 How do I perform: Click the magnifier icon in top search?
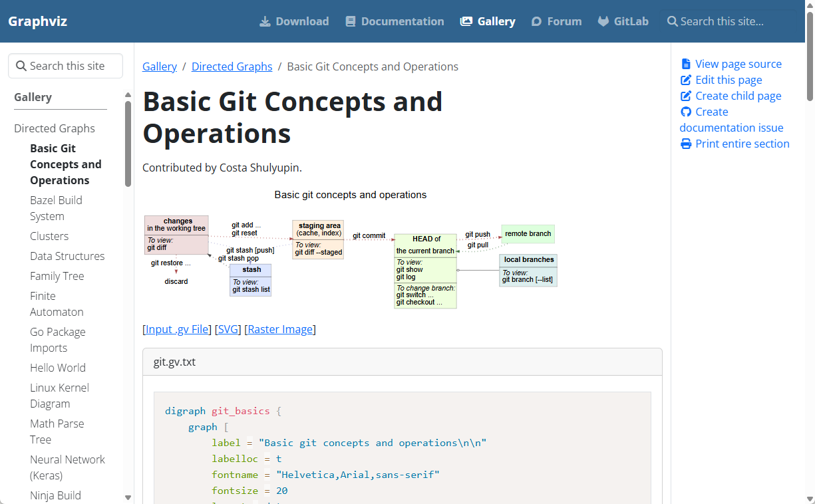tap(673, 21)
